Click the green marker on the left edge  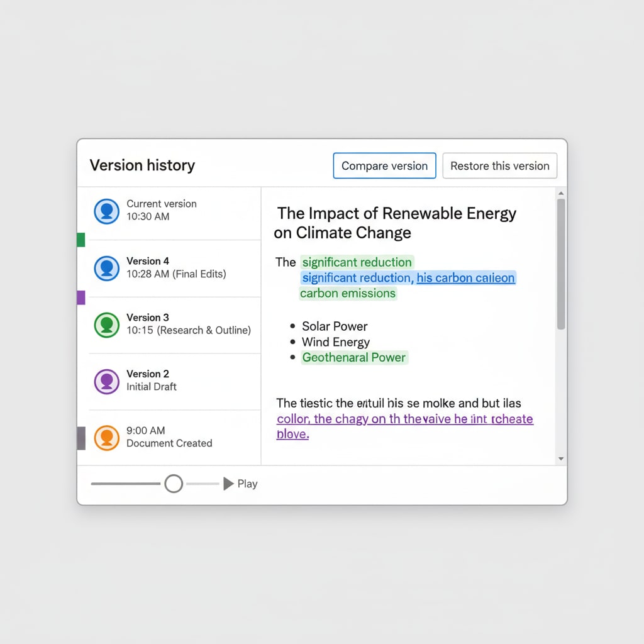point(80,240)
